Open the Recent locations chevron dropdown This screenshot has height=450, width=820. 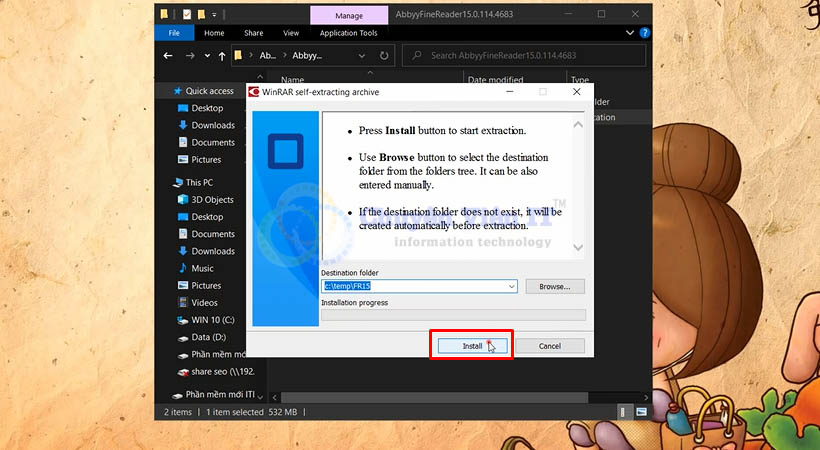click(x=207, y=56)
